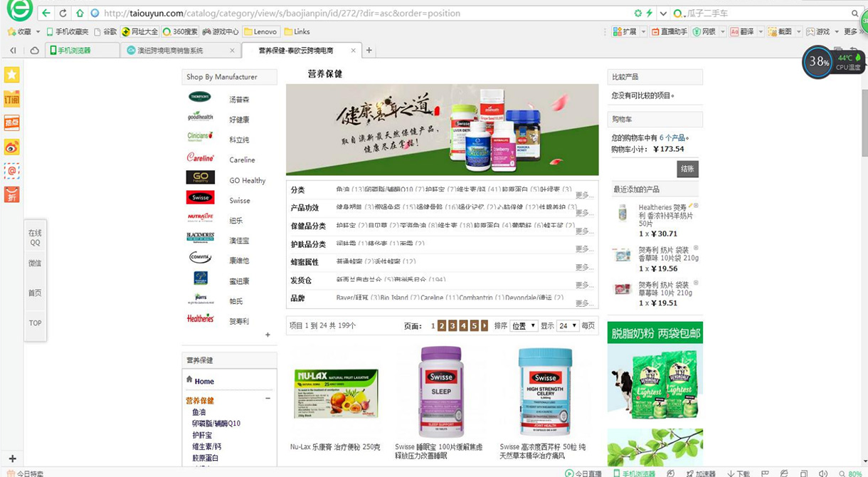The width and height of the screenshot is (868, 477).
Task: Click the 在线QQ floating button
Action: click(x=35, y=238)
